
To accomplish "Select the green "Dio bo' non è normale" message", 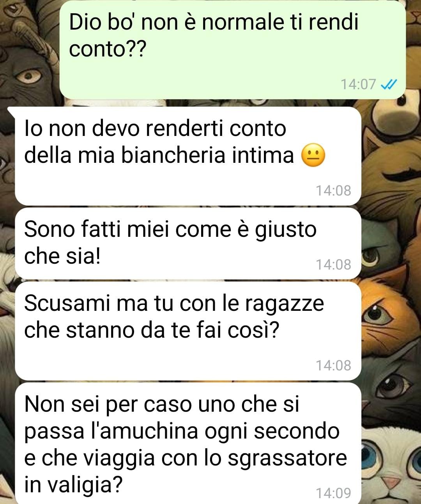I will pos(232,49).
